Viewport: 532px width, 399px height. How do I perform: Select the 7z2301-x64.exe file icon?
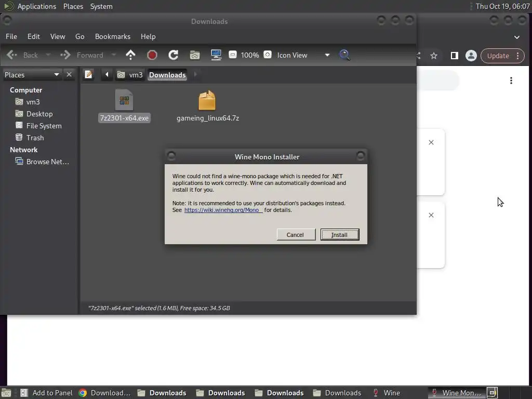[124, 100]
